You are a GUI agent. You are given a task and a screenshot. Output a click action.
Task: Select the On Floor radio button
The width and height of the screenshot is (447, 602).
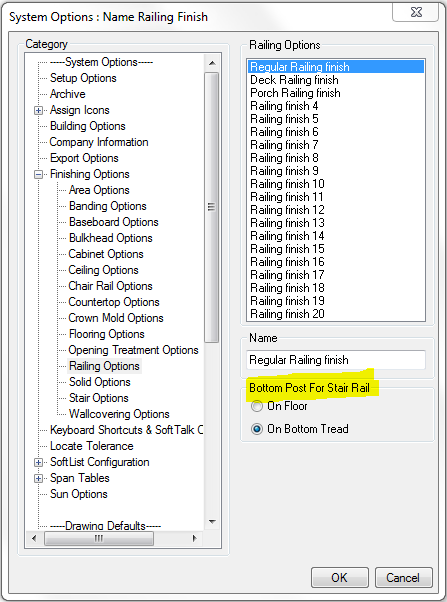(x=257, y=406)
